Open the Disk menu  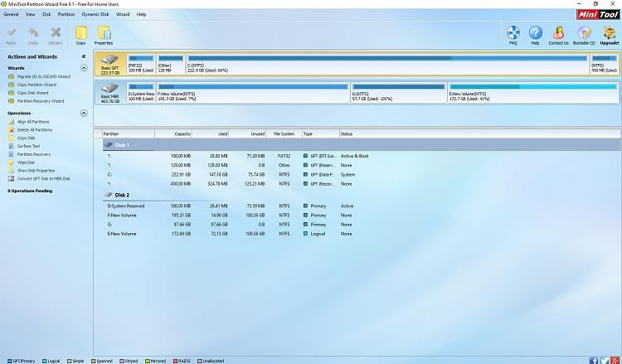(x=46, y=14)
